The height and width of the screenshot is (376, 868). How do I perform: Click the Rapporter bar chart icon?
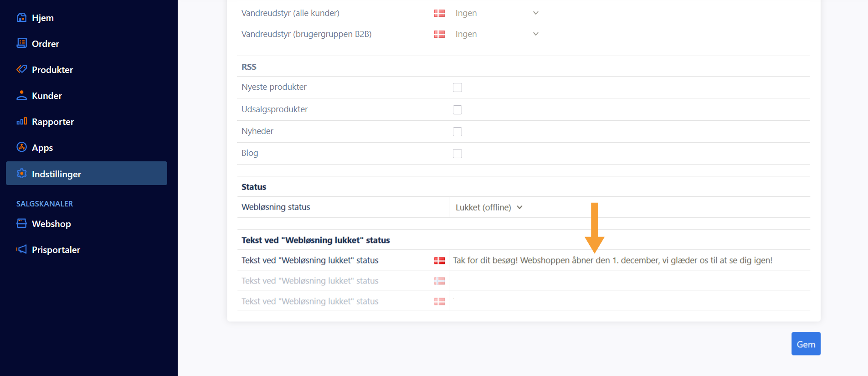click(x=21, y=121)
